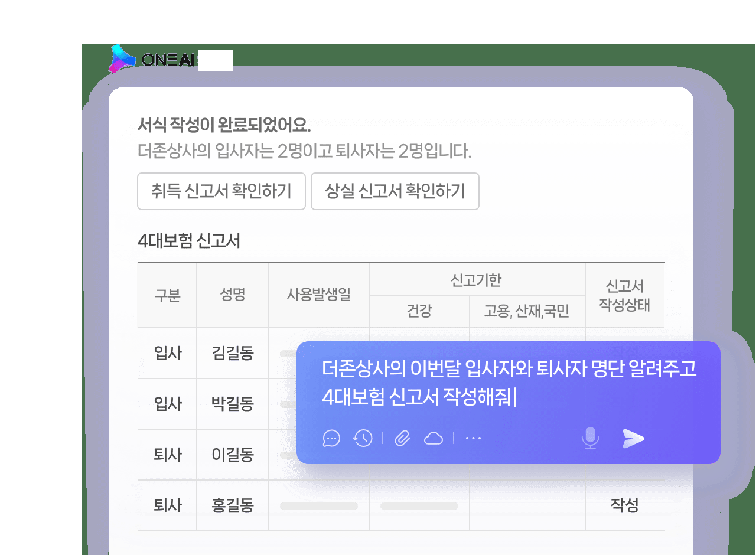Viewport: 756px width, 555px height.
Task: Attach a file with the paperclip icon
Action: point(402,438)
